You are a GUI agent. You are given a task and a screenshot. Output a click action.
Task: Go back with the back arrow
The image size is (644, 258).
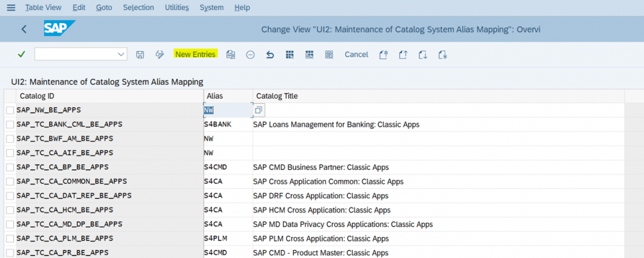pos(24,29)
